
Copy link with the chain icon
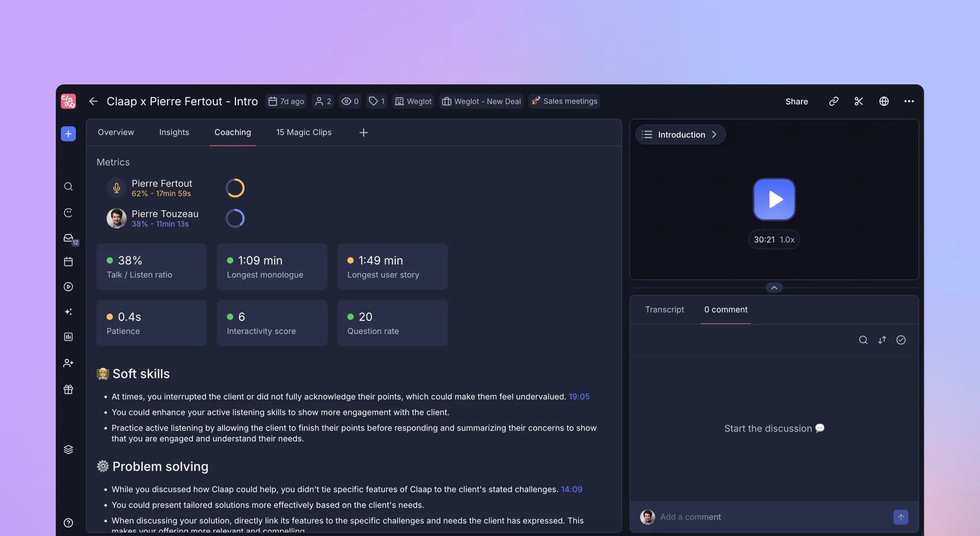834,101
